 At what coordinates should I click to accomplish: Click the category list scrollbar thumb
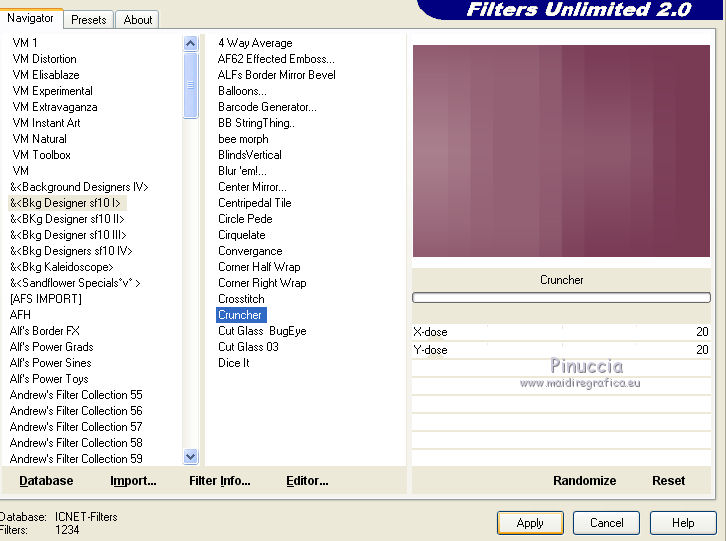[x=190, y=85]
